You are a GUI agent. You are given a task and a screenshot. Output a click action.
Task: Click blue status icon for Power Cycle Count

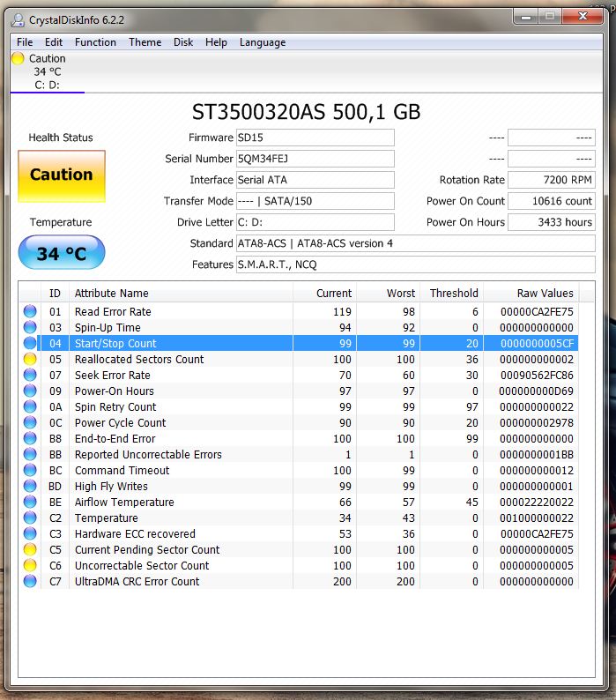tap(30, 422)
